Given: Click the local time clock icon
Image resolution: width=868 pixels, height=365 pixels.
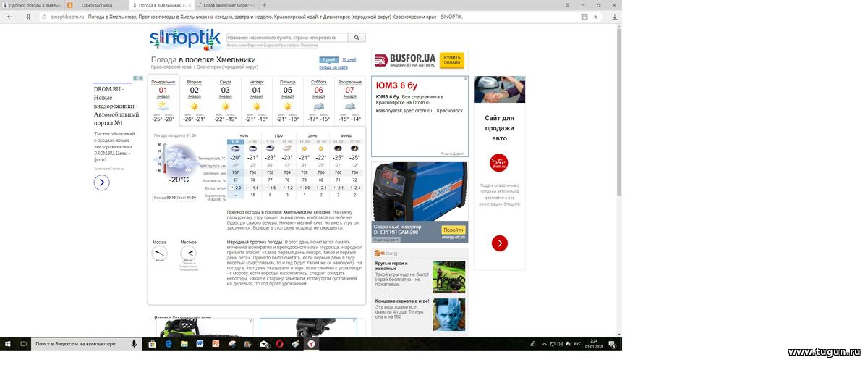Looking at the screenshot, I should (x=188, y=253).
